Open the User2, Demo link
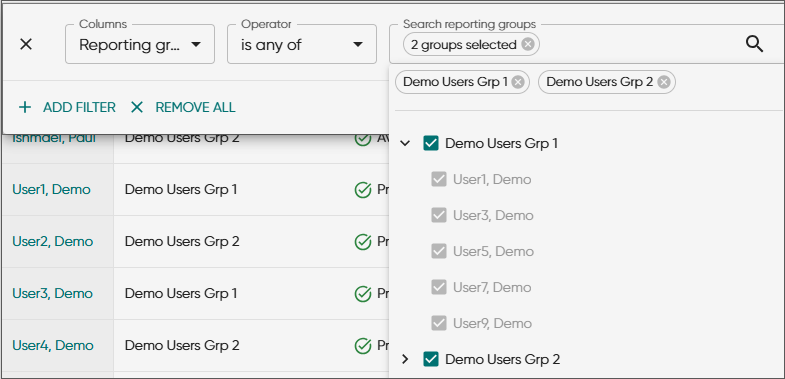This screenshot has width=785, height=379. coord(53,242)
